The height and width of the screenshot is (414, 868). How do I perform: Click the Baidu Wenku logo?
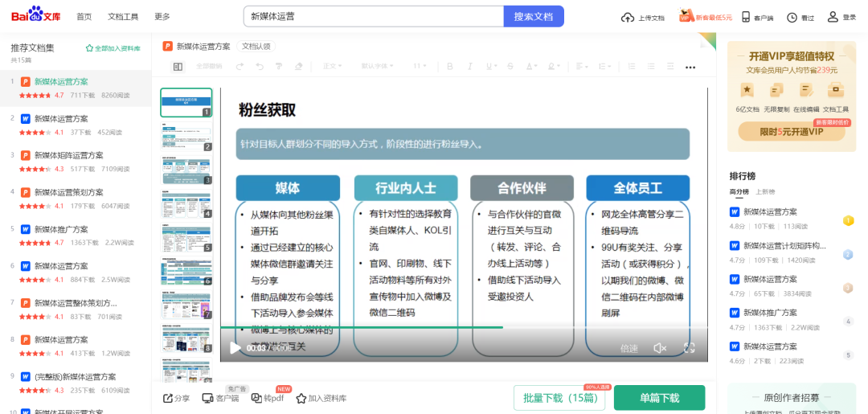35,15
